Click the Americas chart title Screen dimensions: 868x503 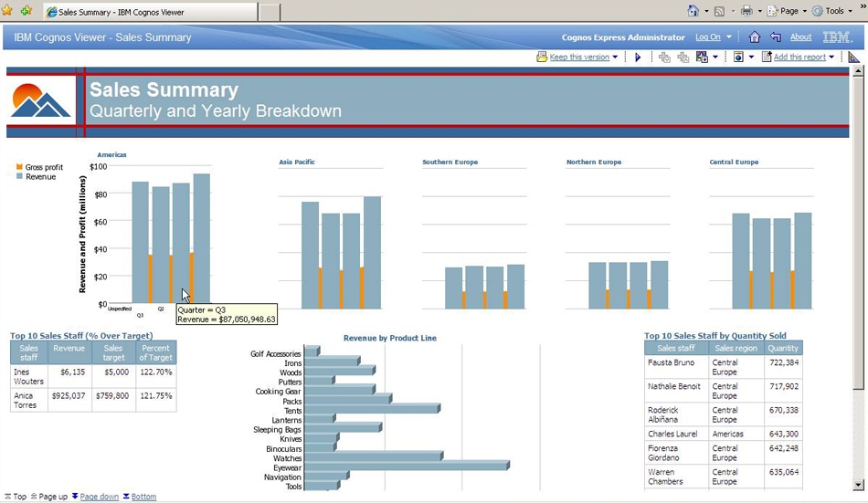pos(111,155)
